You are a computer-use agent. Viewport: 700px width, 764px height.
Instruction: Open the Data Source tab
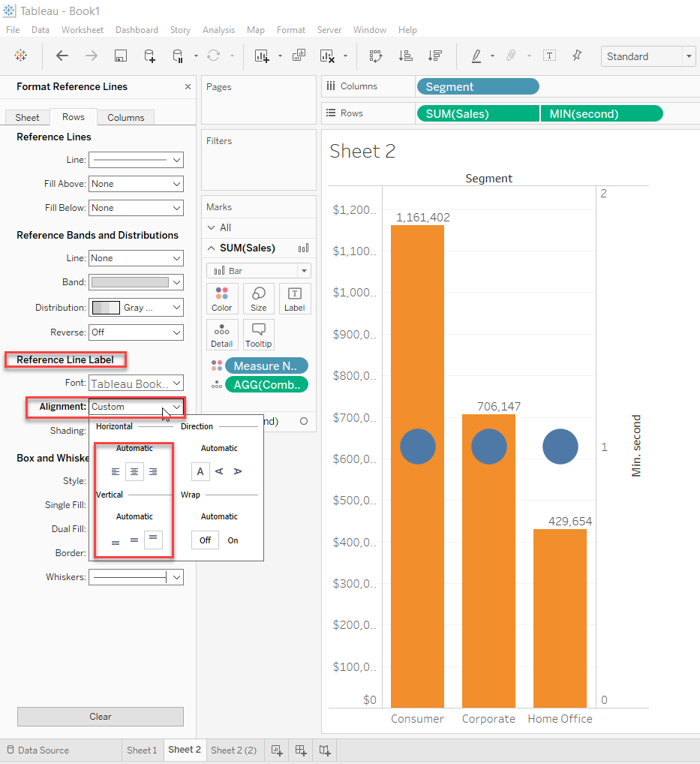(38, 750)
